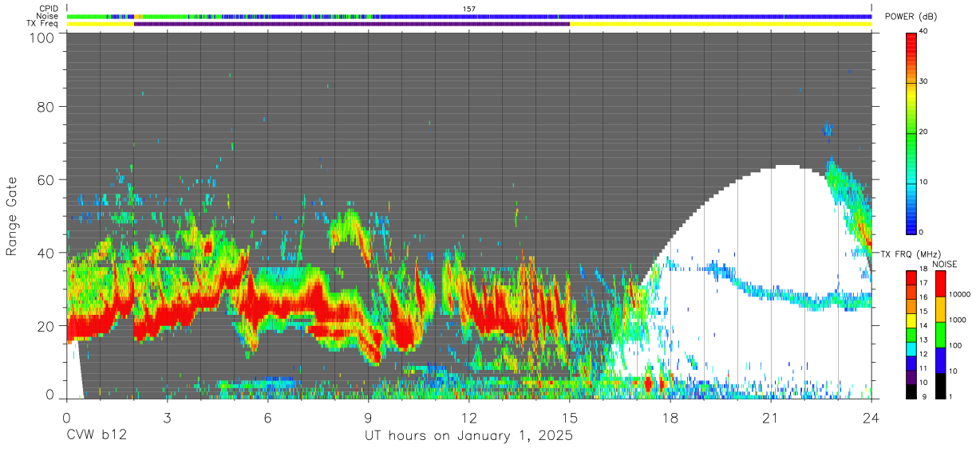
Task: Click the 'Range Gate' y-axis label
Action: (x=13, y=216)
